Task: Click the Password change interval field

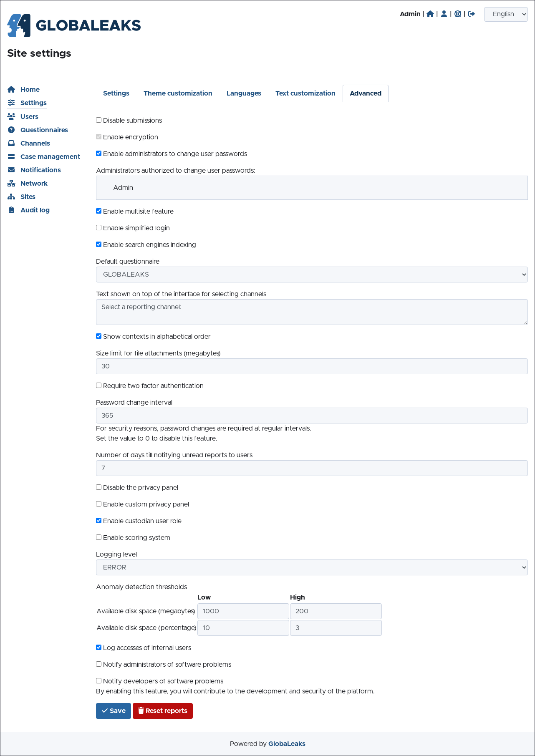Action: tap(312, 416)
